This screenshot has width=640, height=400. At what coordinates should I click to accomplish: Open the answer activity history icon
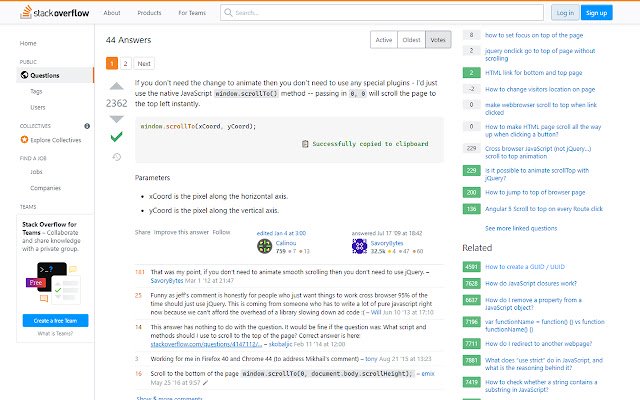(117, 157)
